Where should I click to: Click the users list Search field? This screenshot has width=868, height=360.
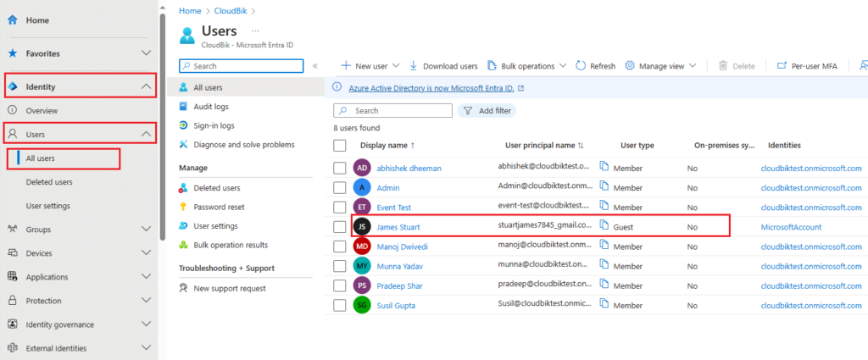click(x=392, y=111)
